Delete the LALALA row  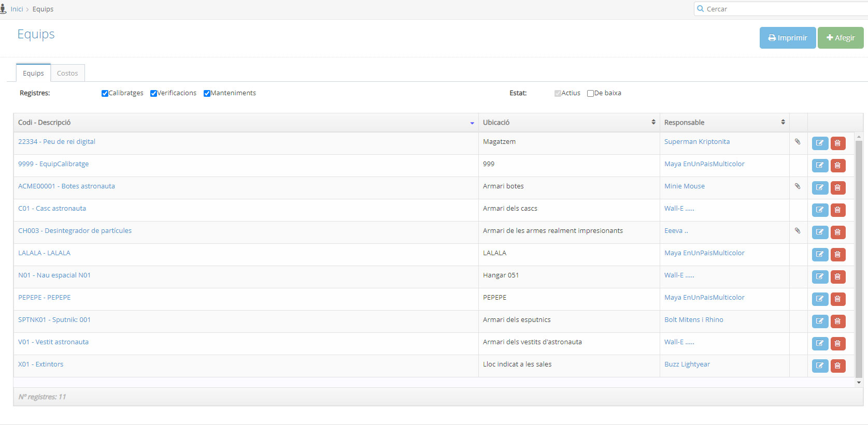pyautogui.click(x=838, y=255)
